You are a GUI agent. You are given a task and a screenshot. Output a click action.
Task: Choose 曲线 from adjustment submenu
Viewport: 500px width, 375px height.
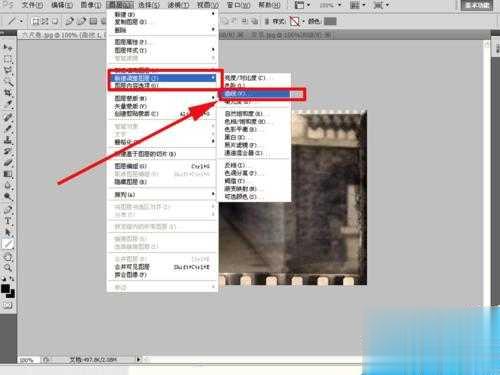point(255,94)
